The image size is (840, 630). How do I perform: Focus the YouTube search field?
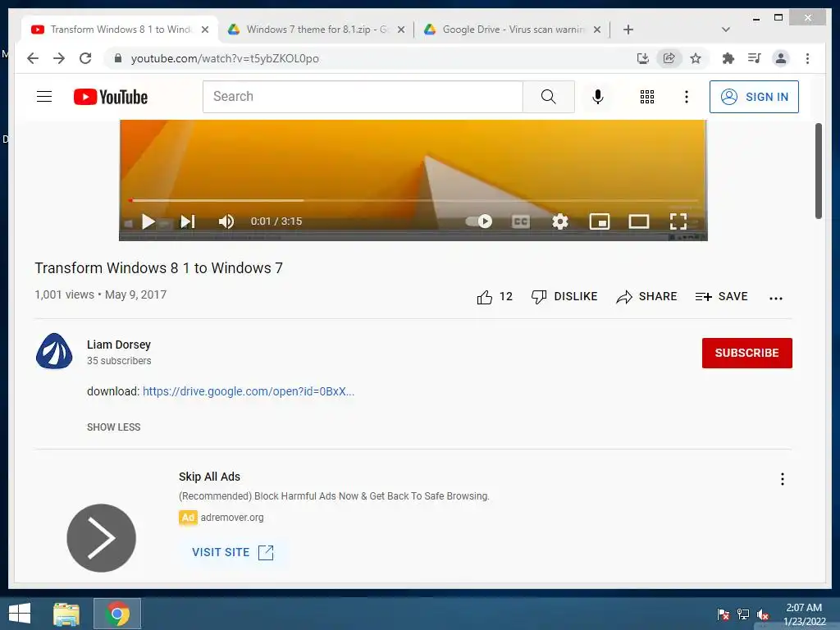click(363, 97)
